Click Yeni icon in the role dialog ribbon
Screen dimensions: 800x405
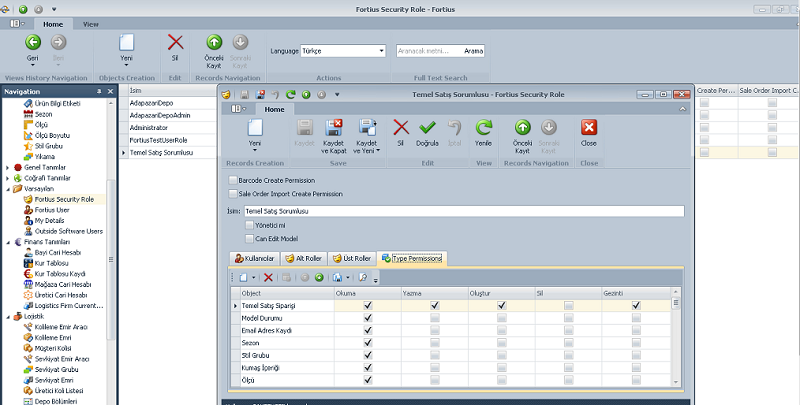pyautogui.click(x=255, y=128)
